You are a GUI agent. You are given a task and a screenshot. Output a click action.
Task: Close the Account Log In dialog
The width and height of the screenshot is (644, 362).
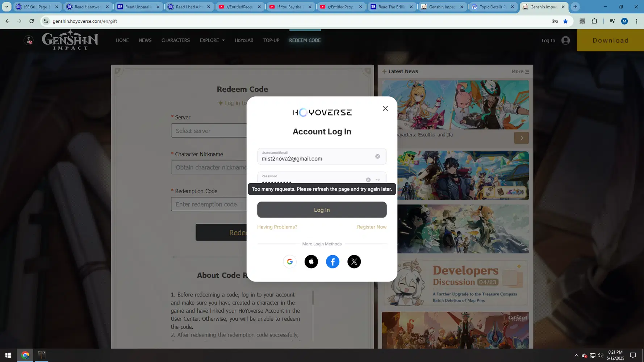tap(385, 109)
